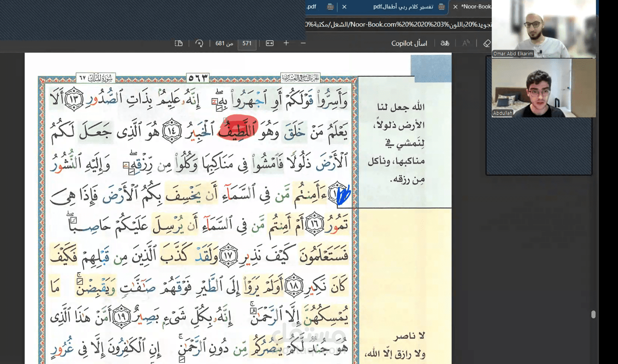Screen dimensions: 618x364
Task: Click the Read aloud icon
Action: 466,43
